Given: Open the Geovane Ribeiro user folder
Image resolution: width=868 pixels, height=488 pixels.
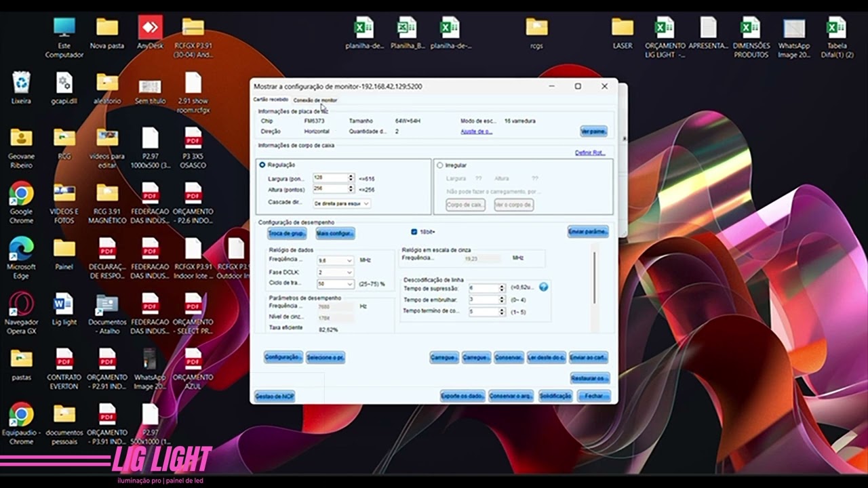Looking at the screenshot, I should coord(21,148).
